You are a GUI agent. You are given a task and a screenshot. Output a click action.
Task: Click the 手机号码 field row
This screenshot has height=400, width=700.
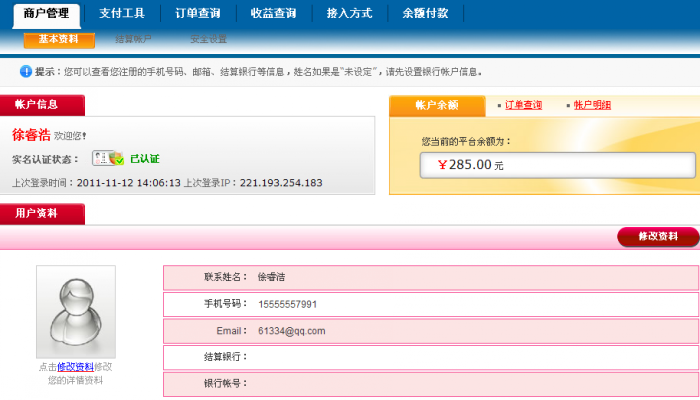[430, 304]
